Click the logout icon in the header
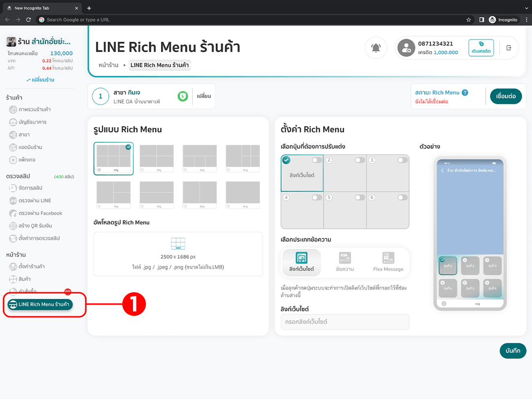The width and height of the screenshot is (532, 399). click(x=508, y=48)
